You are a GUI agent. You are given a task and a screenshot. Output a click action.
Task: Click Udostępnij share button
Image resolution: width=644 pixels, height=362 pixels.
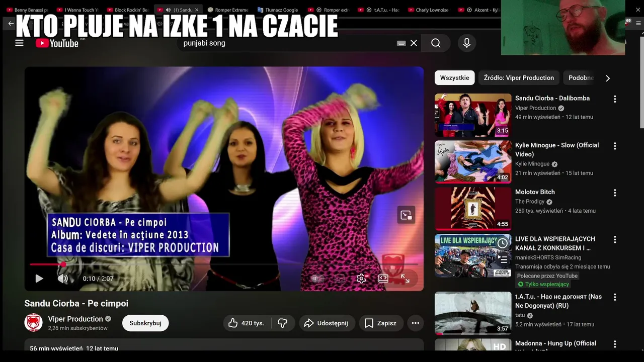coord(327,323)
